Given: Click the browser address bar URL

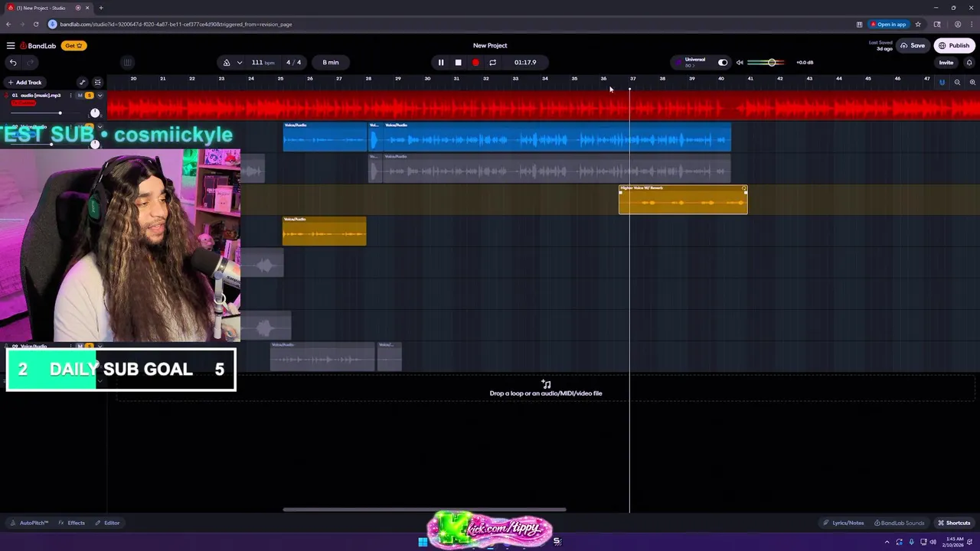Looking at the screenshot, I should tap(176, 24).
